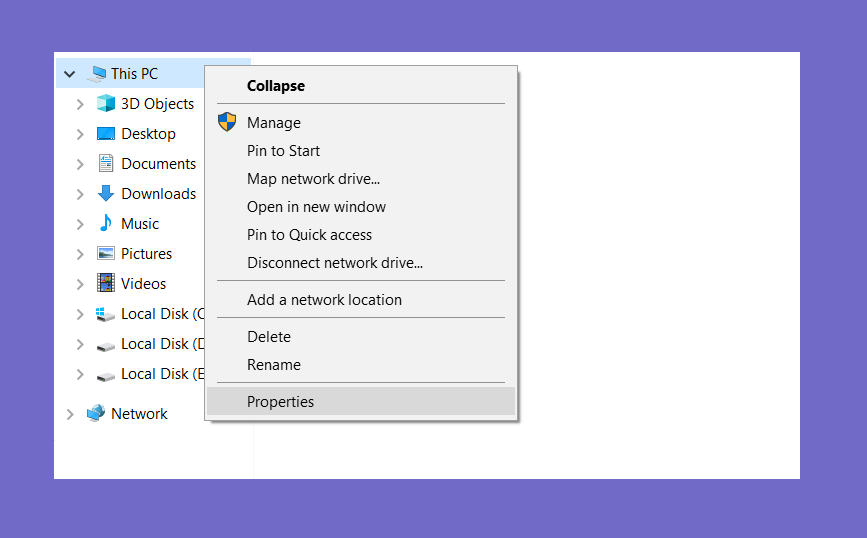Choose Pin to Quick access

point(361,234)
